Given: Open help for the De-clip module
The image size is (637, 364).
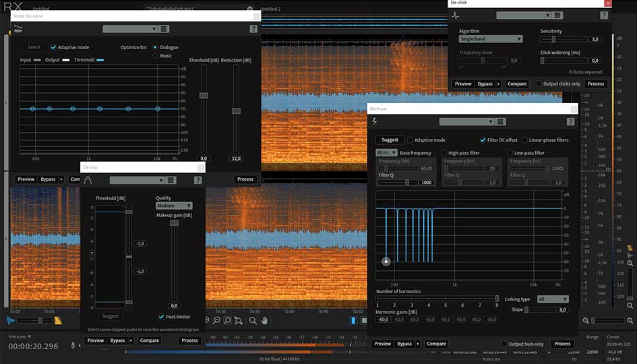Looking at the screenshot, I should click(x=198, y=180).
